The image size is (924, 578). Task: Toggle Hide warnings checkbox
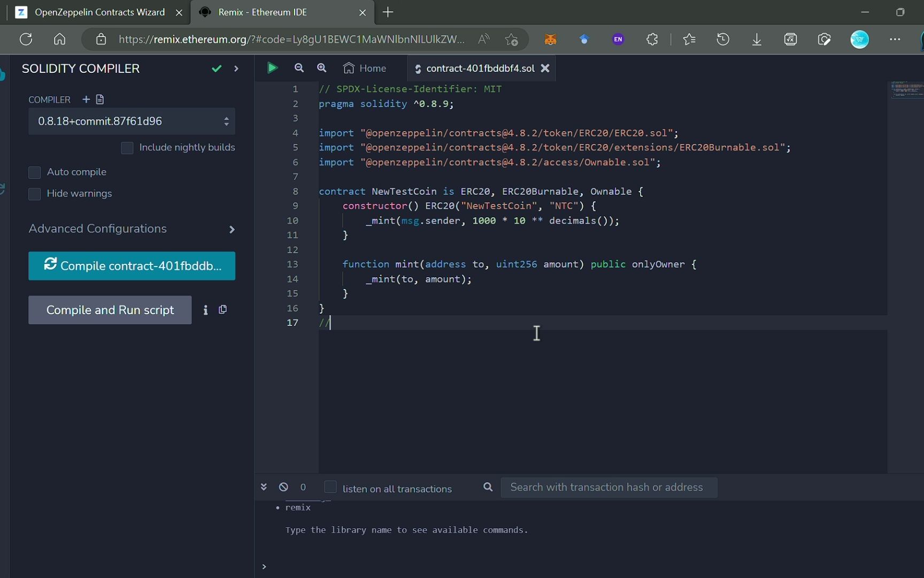(34, 194)
